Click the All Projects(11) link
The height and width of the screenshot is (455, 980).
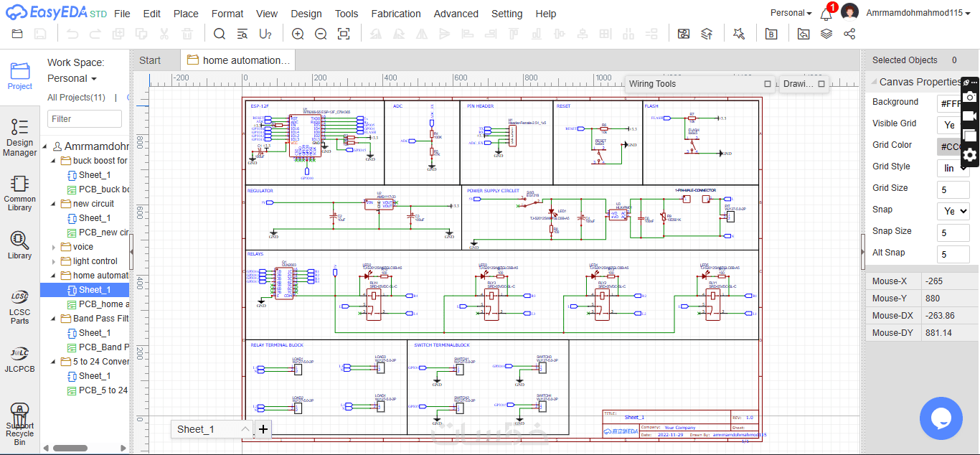click(76, 98)
